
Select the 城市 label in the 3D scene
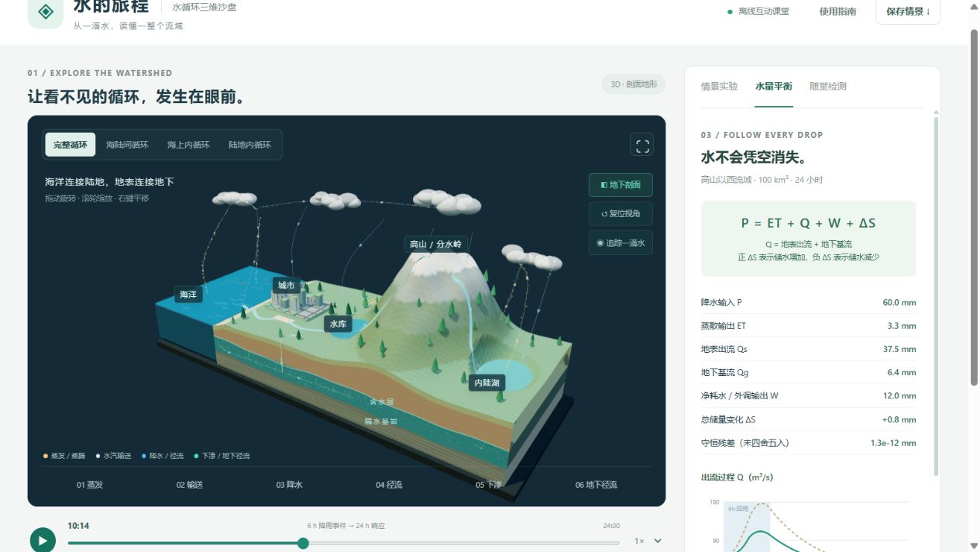click(287, 285)
